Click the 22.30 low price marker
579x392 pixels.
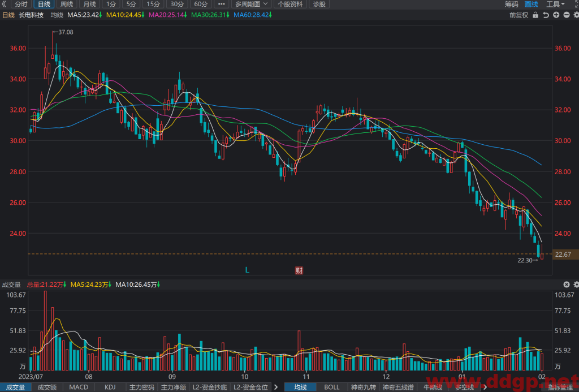(528, 260)
